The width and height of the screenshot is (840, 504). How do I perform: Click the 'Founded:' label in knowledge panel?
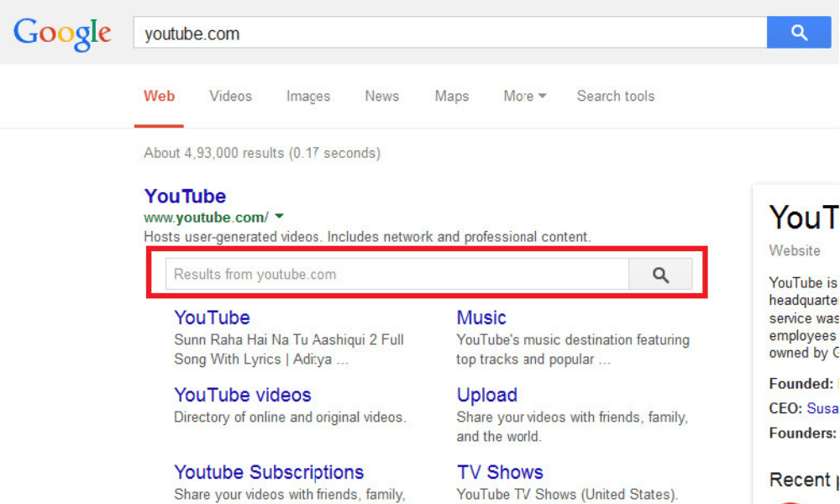[801, 384]
